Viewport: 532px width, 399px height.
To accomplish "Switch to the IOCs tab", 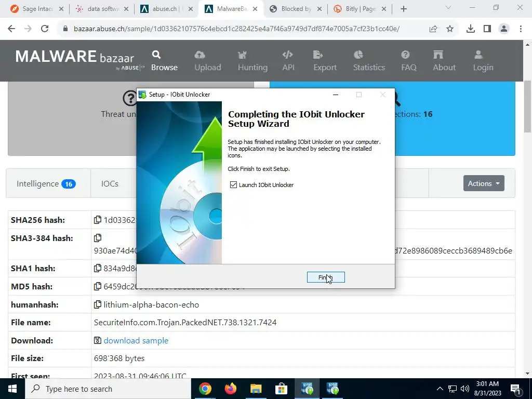I will pyautogui.click(x=110, y=183).
